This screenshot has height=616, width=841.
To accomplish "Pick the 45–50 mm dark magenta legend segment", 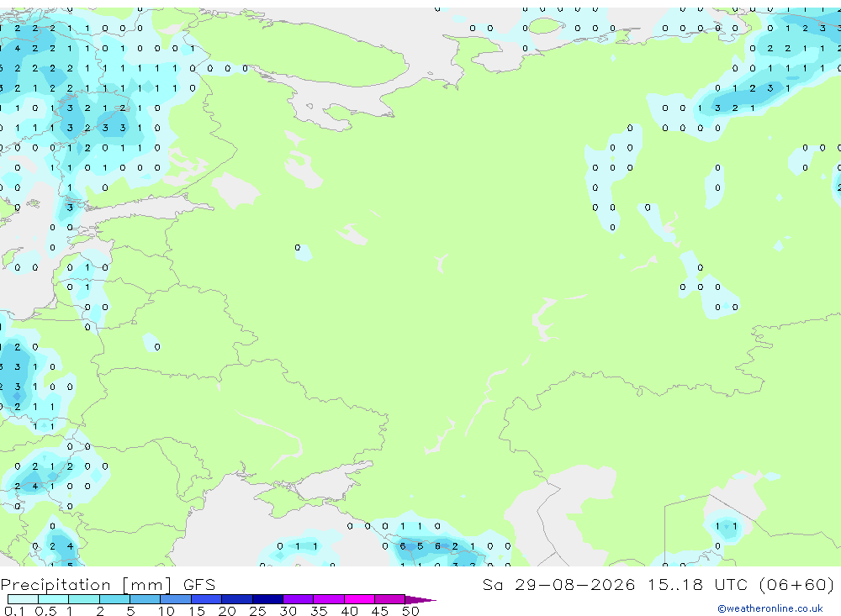I will coord(389,599).
